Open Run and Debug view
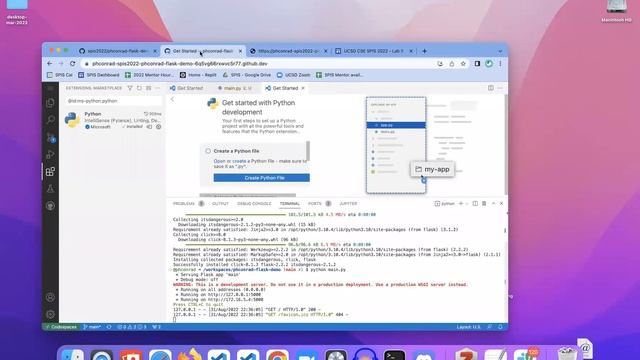Screen dimensions: 640x360 (x=50, y=154)
